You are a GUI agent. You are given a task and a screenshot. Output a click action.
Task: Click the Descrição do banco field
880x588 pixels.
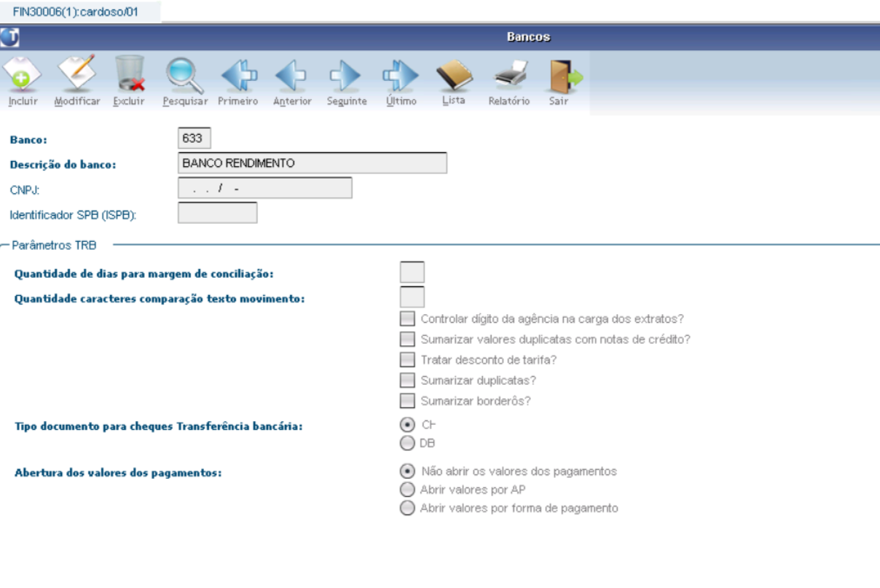(x=312, y=163)
